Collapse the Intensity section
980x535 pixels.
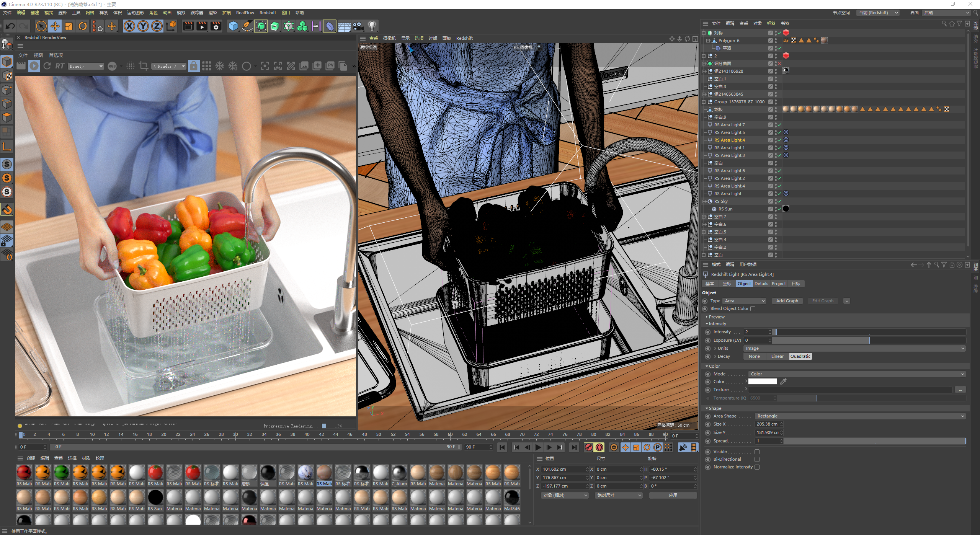coord(717,324)
